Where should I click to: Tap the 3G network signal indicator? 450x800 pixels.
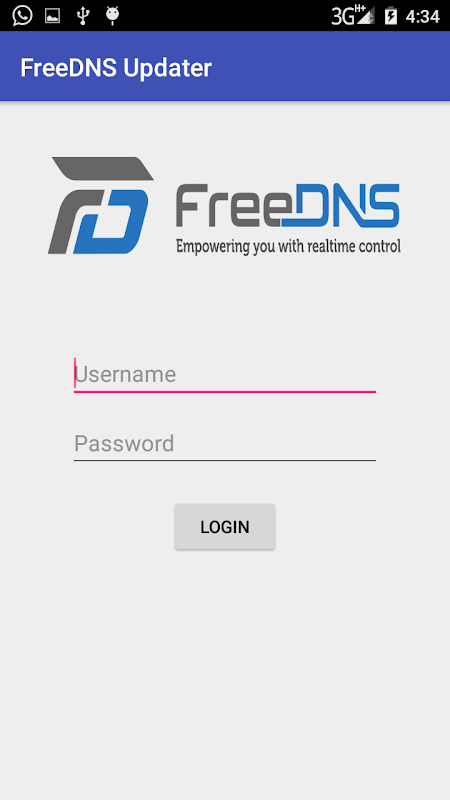pos(353,15)
